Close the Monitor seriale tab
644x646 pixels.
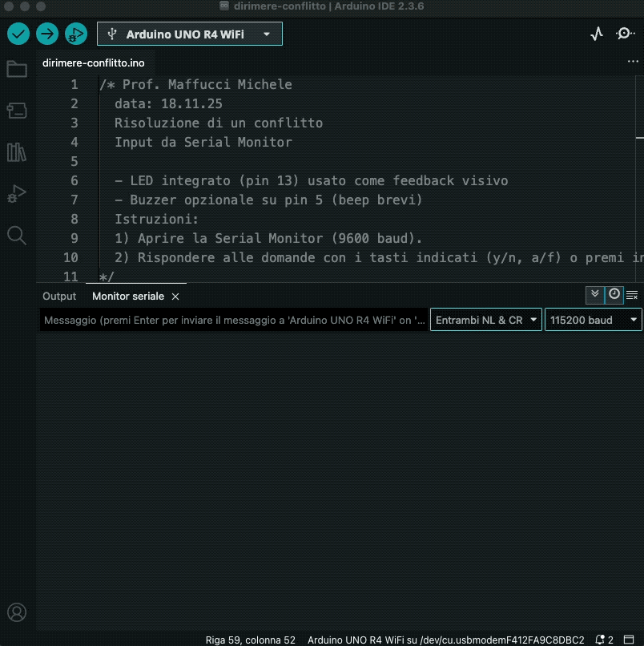pyautogui.click(x=175, y=297)
